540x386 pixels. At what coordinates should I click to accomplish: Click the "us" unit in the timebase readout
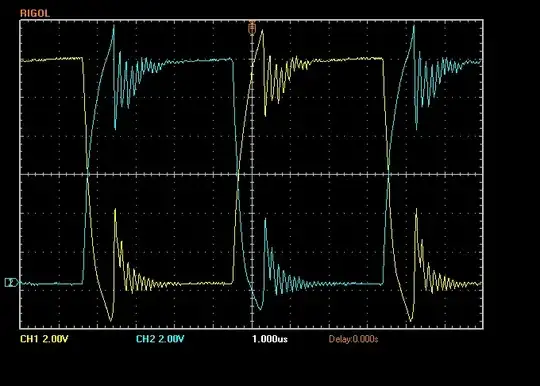[x=282, y=340]
